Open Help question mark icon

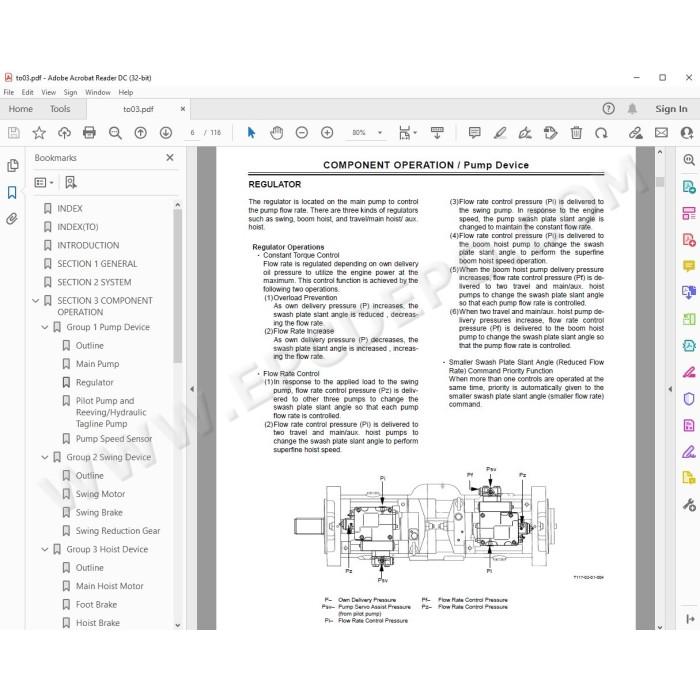point(608,108)
